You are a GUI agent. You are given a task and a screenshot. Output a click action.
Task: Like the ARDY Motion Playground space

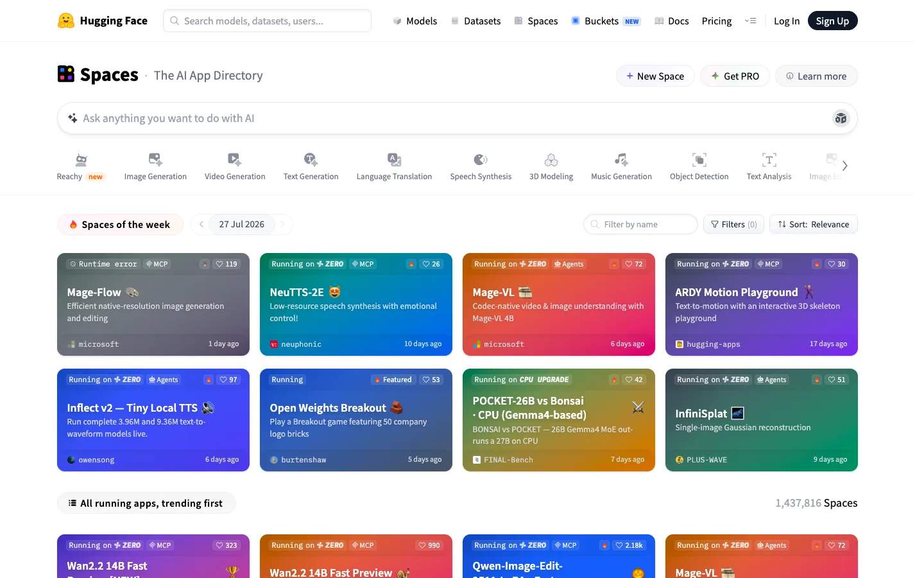(x=837, y=264)
